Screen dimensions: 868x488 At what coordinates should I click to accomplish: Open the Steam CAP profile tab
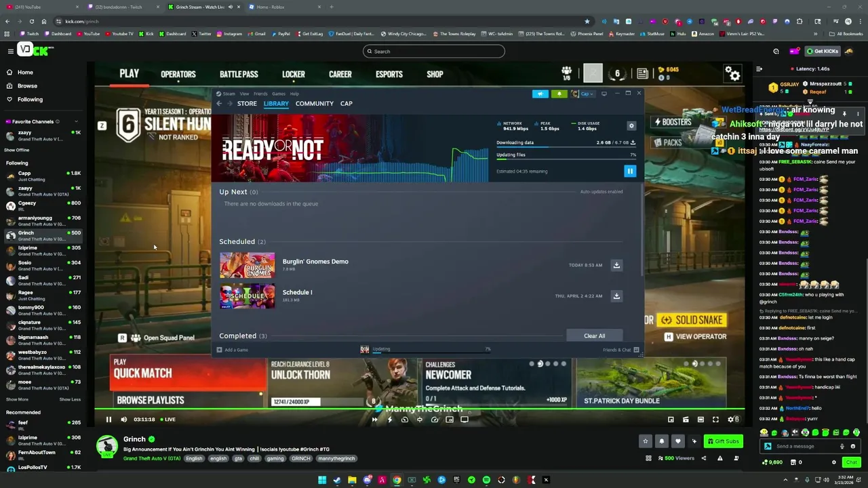point(346,104)
